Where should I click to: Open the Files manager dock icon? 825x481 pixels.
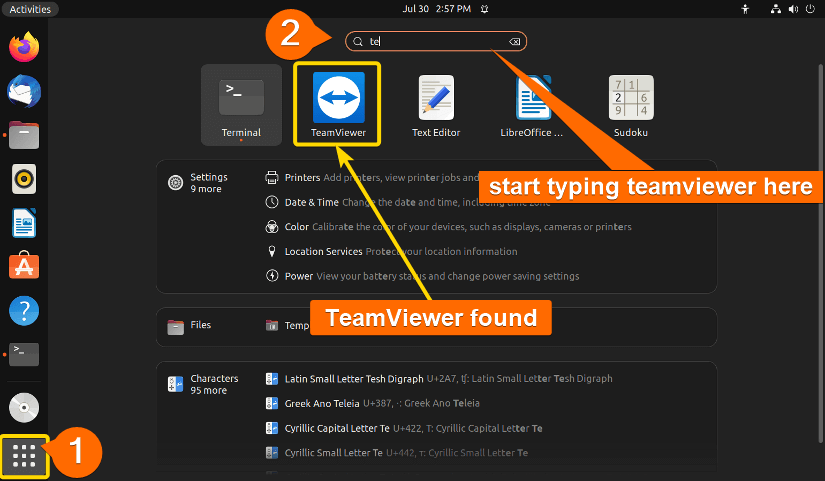(24, 135)
